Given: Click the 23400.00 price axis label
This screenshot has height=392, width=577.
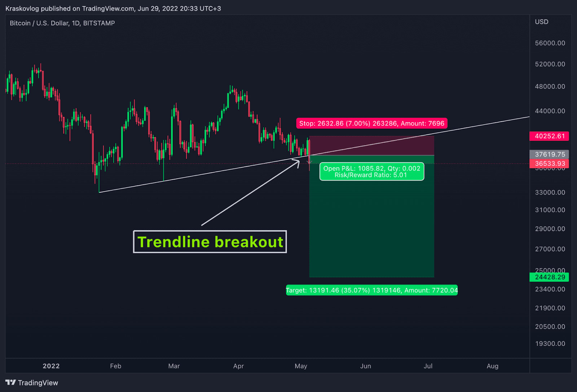Looking at the screenshot, I should click(x=550, y=289).
